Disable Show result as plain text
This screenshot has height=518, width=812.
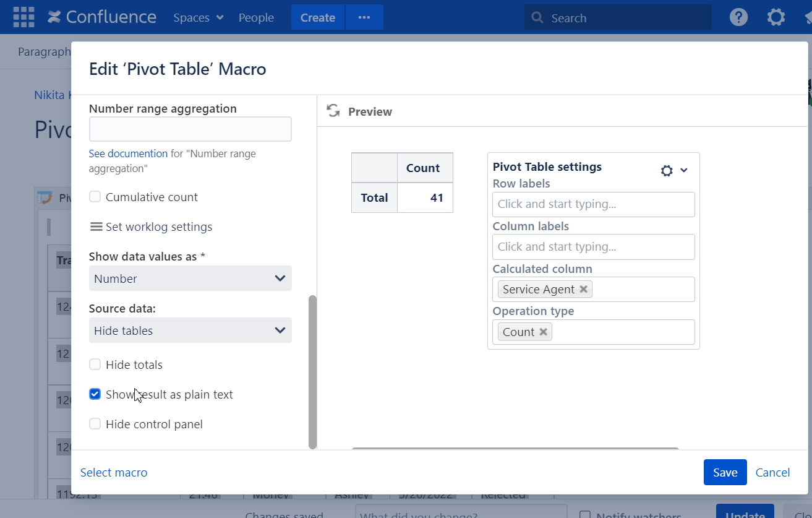point(95,394)
